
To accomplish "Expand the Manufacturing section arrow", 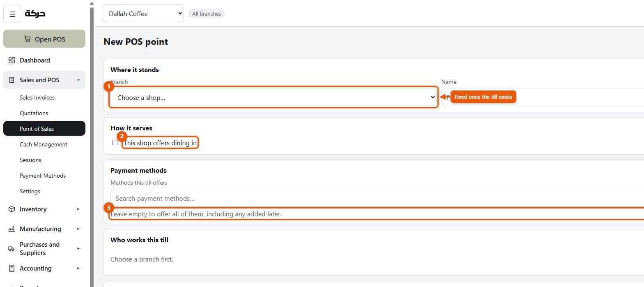I will pyautogui.click(x=78, y=229).
